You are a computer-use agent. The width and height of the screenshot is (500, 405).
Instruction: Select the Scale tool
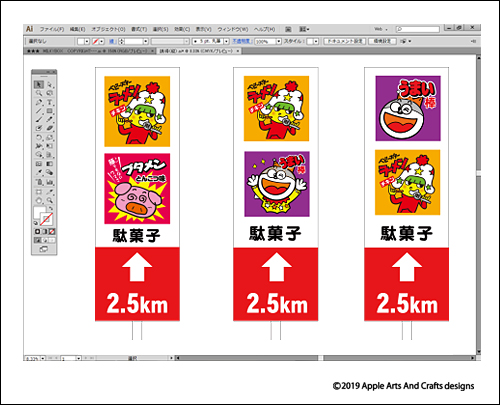pos(50,137)
